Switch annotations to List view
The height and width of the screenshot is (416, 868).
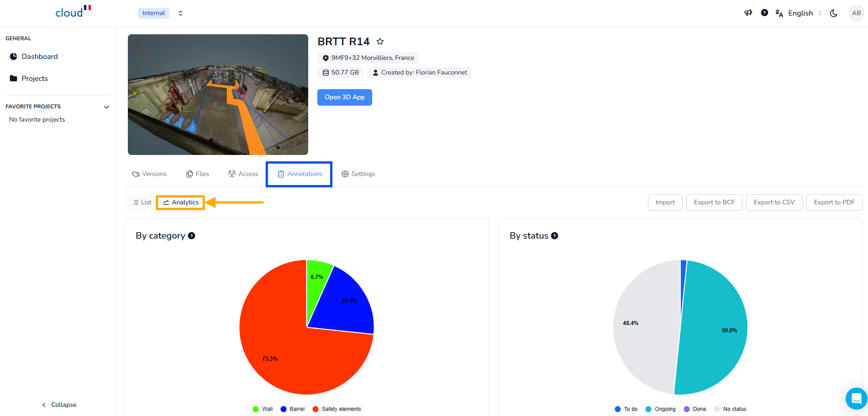click(142, 203)
